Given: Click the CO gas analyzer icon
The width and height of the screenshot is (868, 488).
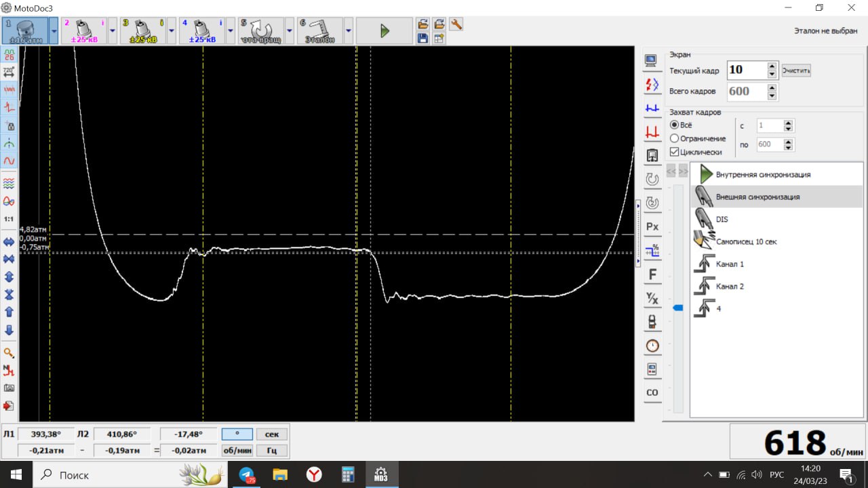Looking at the screenshot, I should [x=652, y=392].
